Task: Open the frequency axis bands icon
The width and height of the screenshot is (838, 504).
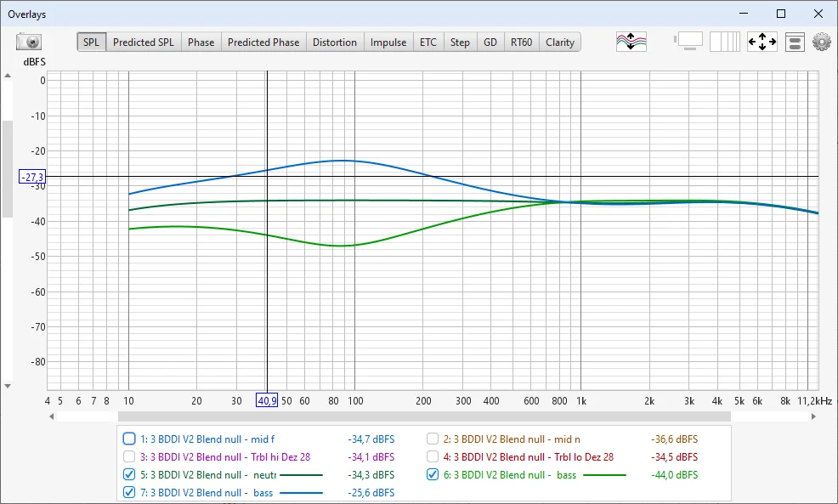Action: click(725, 42)
